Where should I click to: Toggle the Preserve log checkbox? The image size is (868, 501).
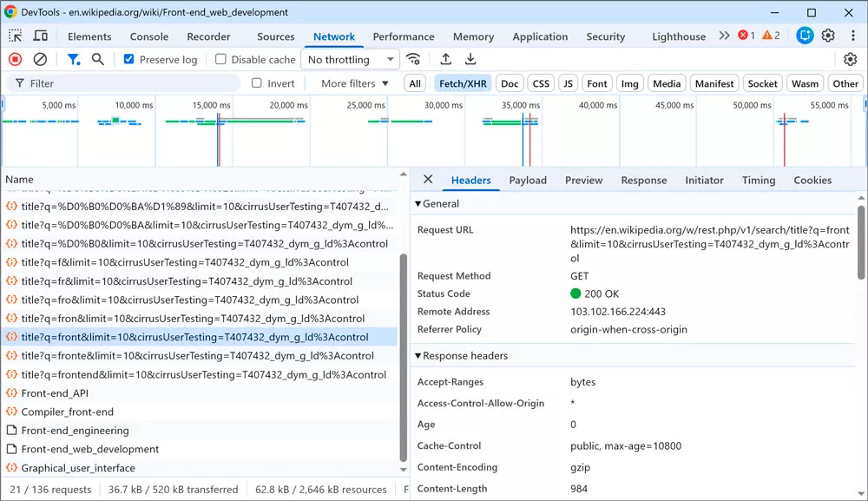click(128, 59)
